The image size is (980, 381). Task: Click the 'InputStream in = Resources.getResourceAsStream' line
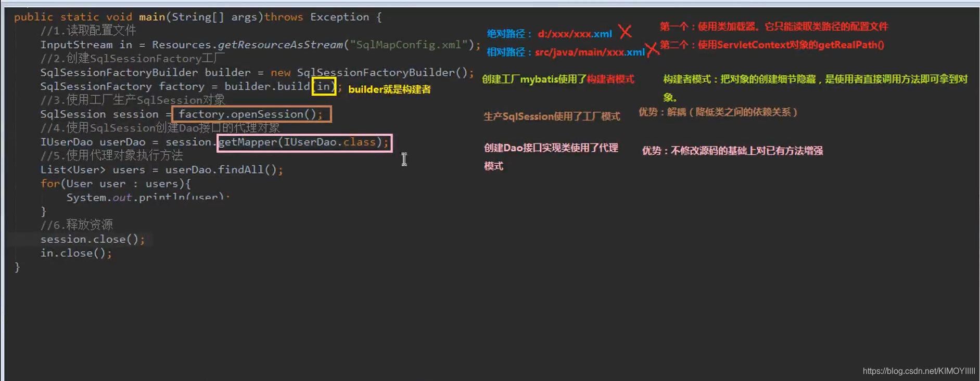point(260,45)
